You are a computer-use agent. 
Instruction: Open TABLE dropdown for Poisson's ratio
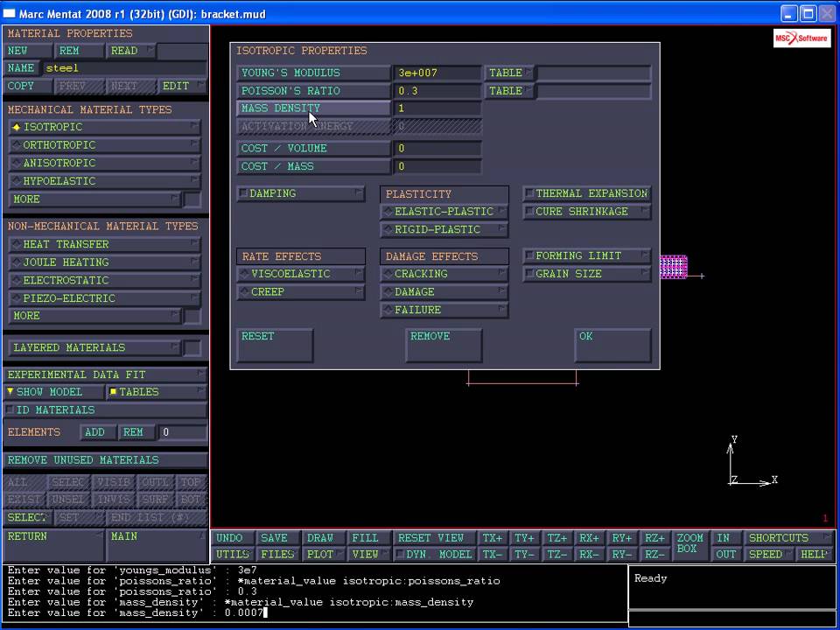click(509, 91)
